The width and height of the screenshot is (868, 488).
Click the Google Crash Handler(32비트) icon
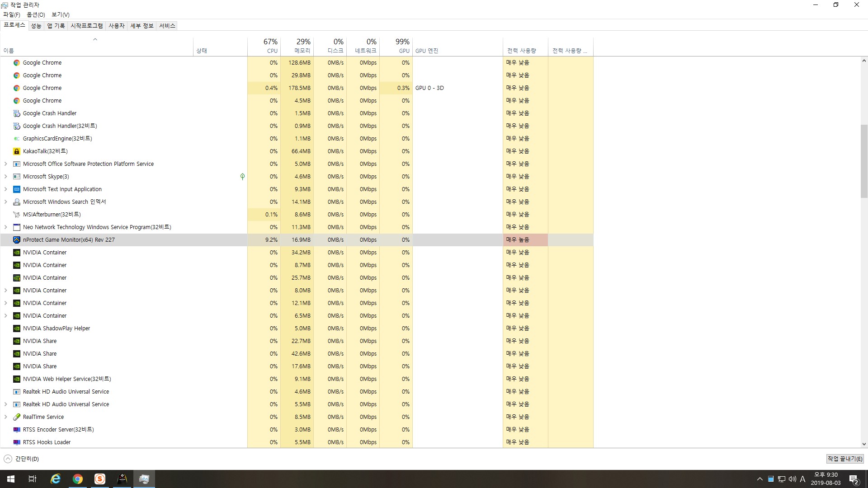[x=17, y=126]
